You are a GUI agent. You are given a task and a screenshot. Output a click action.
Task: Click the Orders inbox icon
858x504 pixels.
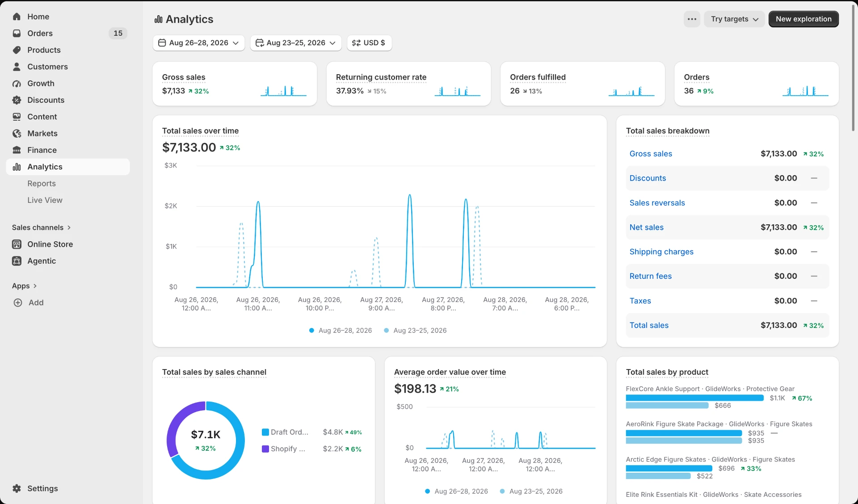17,34
